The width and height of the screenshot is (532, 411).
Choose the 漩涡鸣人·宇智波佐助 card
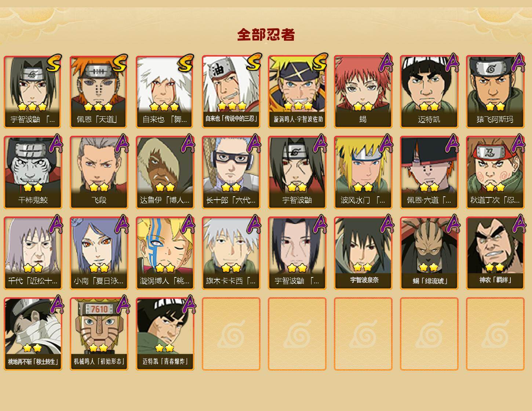(x=297, y=92)
